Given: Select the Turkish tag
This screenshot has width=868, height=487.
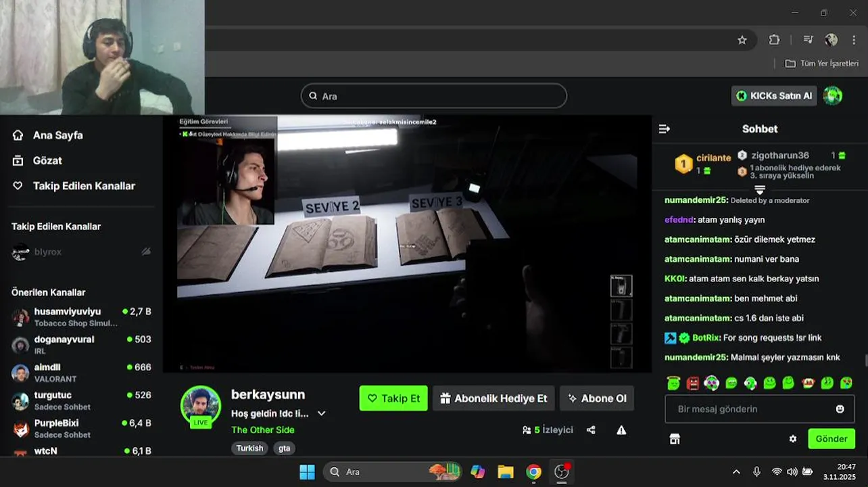Looking at the screenshot, I should [x=249, y=448].
